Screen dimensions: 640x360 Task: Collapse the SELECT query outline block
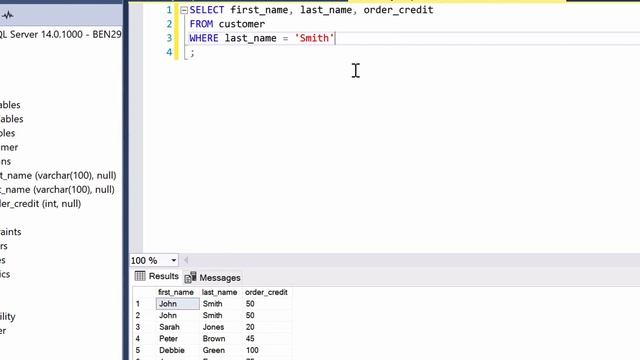tap(184, 10)
